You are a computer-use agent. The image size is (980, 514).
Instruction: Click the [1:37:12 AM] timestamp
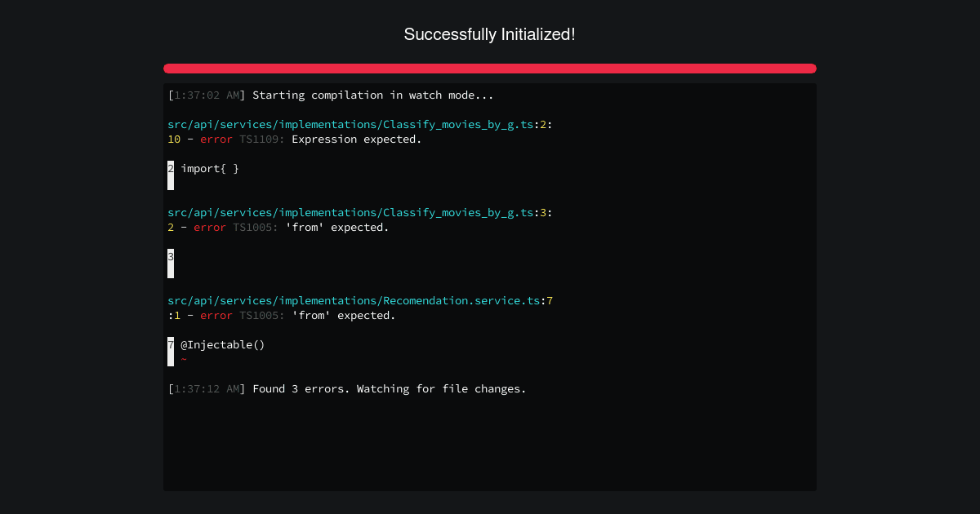[x=207, y=388]
